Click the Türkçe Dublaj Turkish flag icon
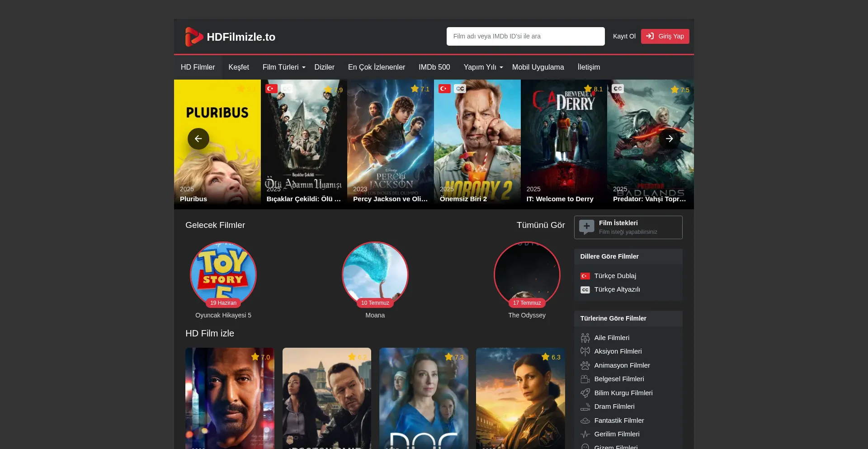 585,276
